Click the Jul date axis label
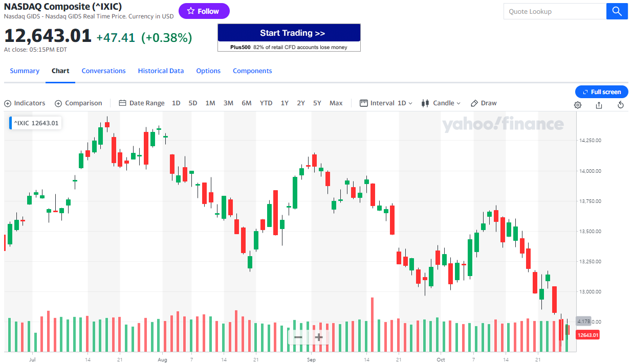 click(32, 360)
